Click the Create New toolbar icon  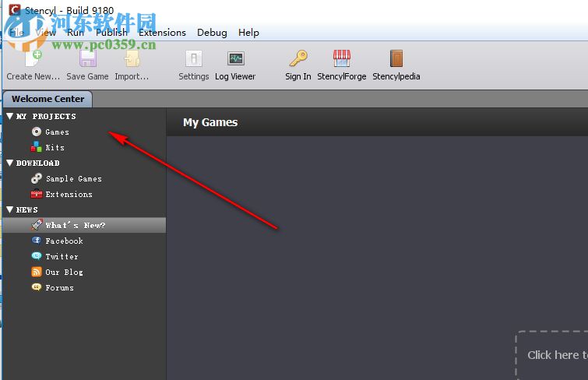(33, 59)
